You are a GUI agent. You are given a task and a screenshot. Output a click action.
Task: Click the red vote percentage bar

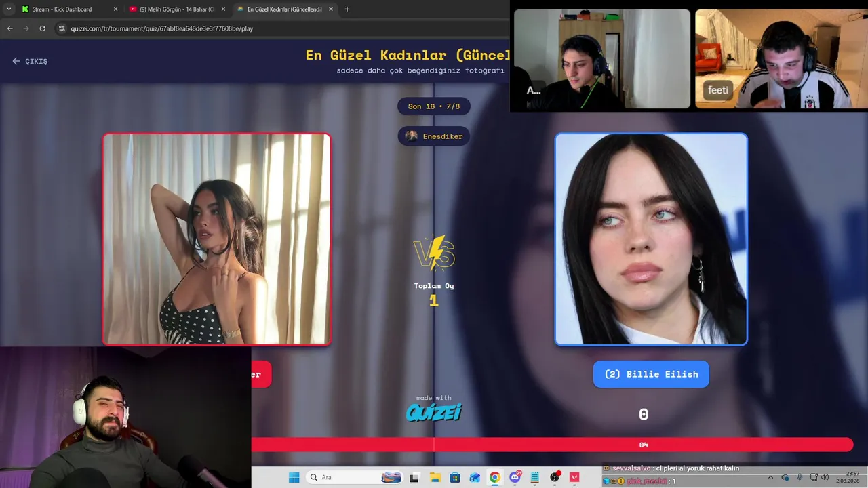[x=552, y=445]
